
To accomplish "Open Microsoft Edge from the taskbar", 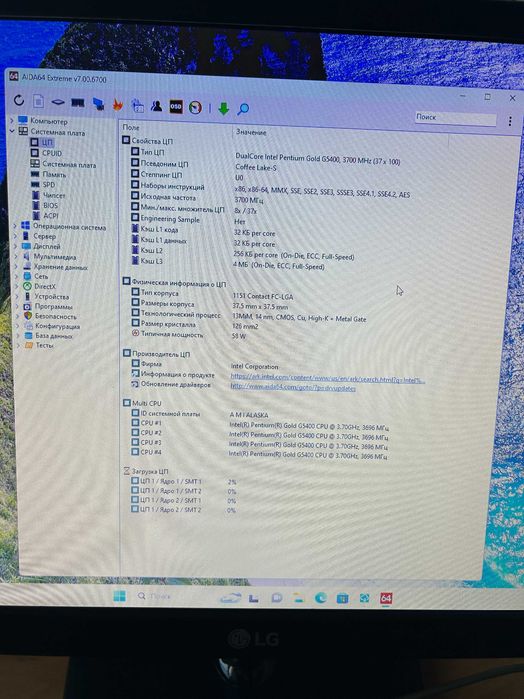I will [x=320, y=598].
